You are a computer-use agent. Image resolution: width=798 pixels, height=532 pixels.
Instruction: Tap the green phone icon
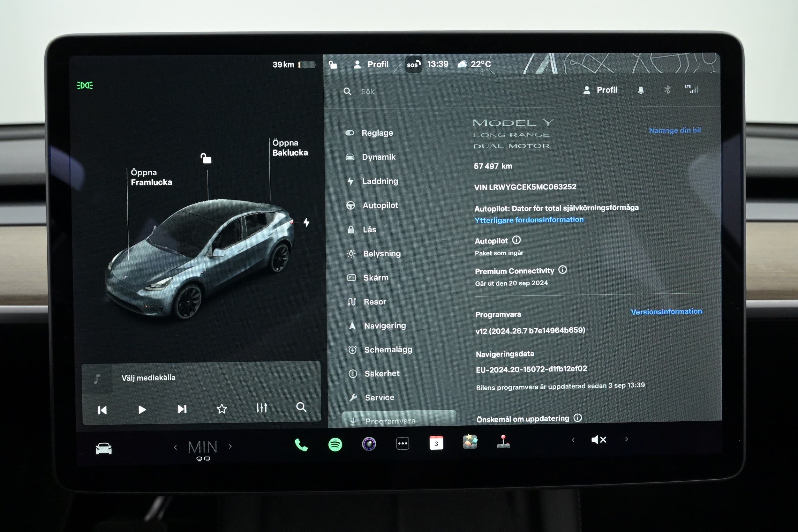(x=301, y=445)
